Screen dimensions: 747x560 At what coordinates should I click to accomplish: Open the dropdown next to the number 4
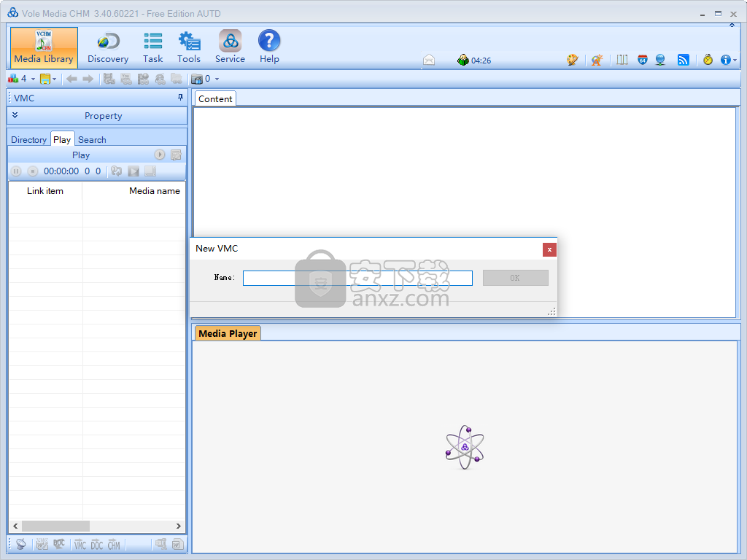tap(33, 79)
